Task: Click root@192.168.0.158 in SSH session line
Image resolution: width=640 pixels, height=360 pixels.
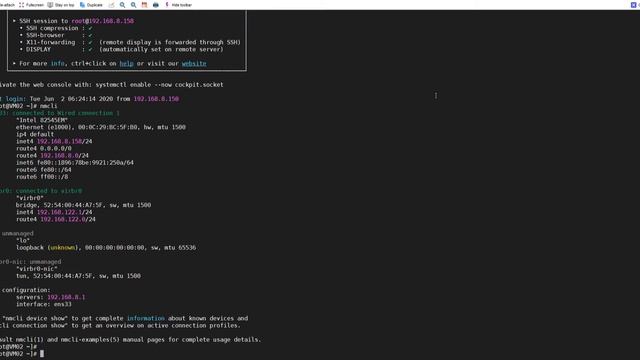Action: coord(102,21)
